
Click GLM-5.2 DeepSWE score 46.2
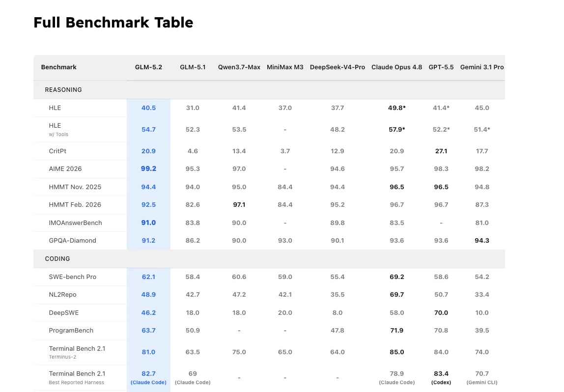click(148, 313)
